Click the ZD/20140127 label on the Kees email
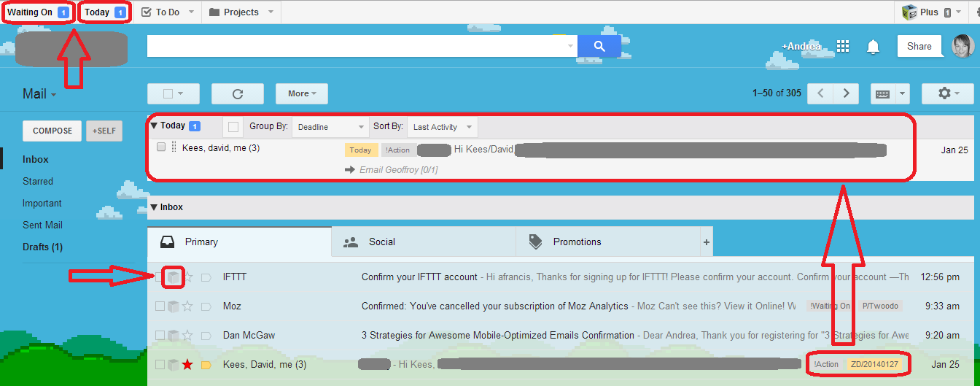The image size is (980, 386). [x=874, y=364]
